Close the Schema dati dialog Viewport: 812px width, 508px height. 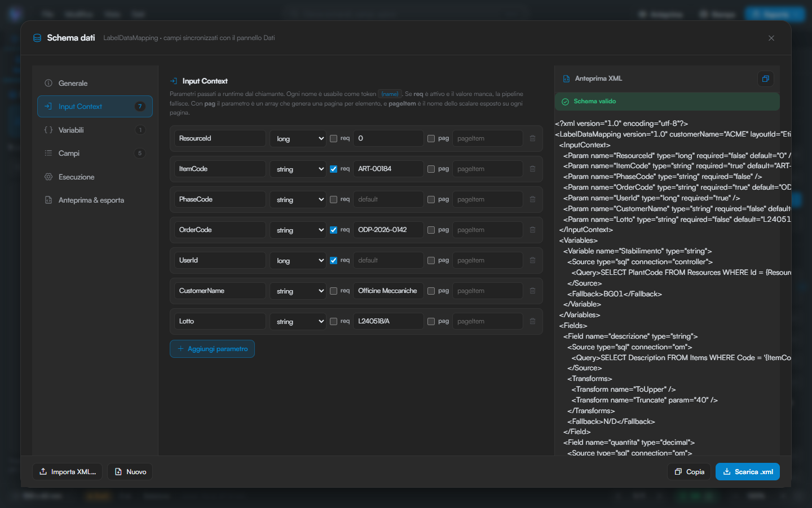tap(771, 38)
